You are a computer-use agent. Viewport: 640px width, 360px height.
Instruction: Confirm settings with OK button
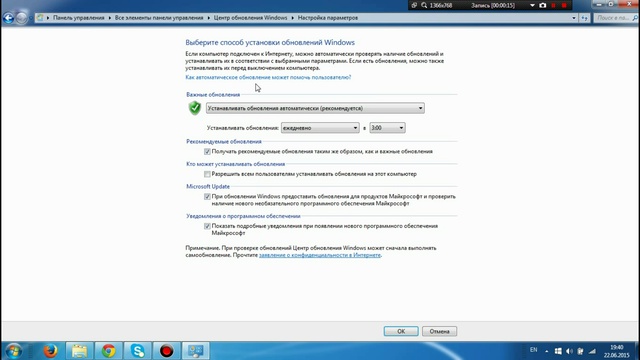401,331
